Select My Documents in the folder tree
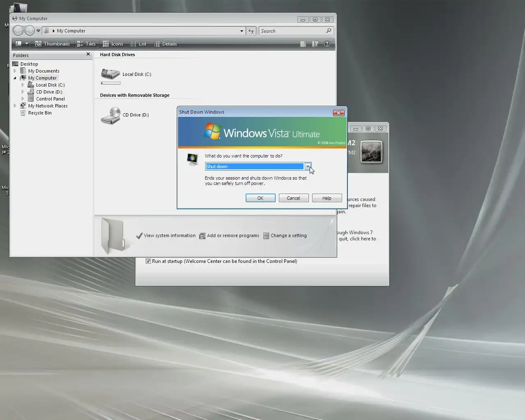This screenshot has width=525, height=420. click(x=43, y=71)
